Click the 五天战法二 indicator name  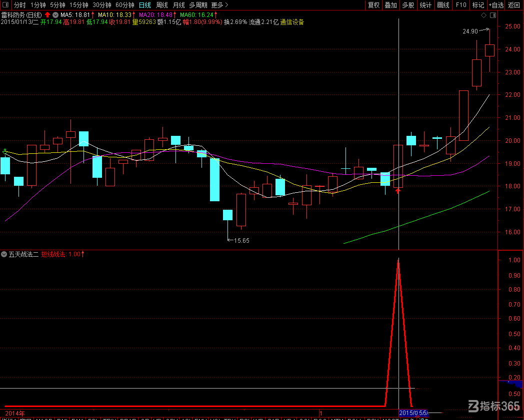click(x=23, y=254)
